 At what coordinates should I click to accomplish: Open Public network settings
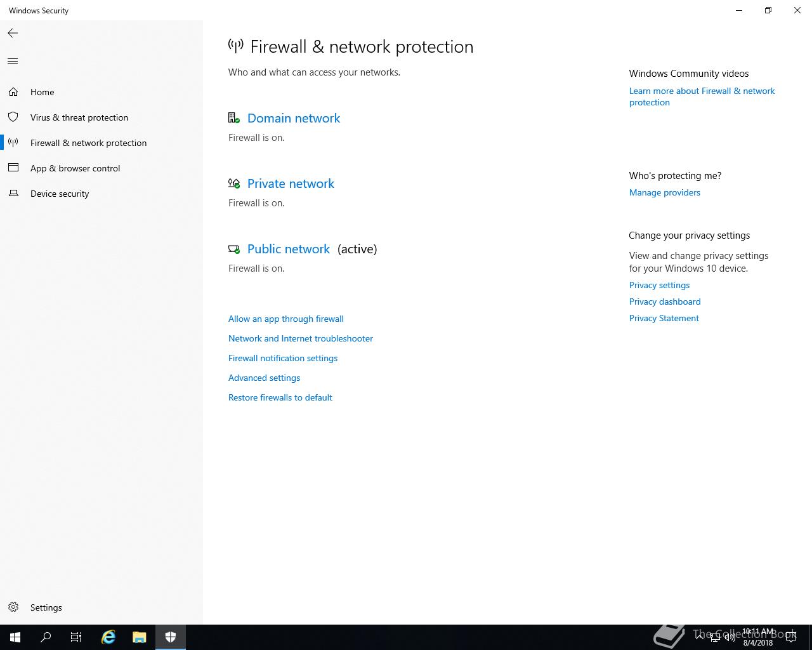pos(289,249)
